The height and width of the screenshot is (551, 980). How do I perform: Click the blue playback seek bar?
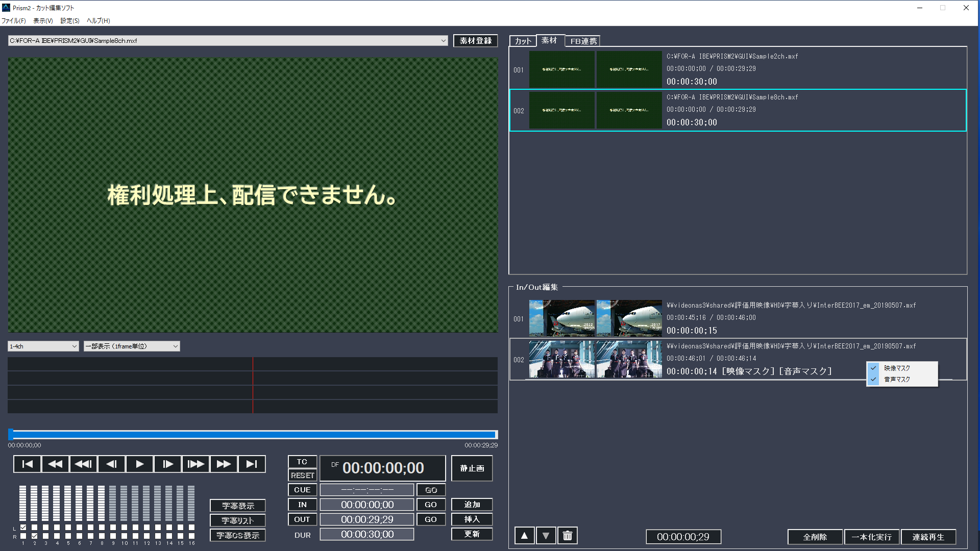coord(254,435)
